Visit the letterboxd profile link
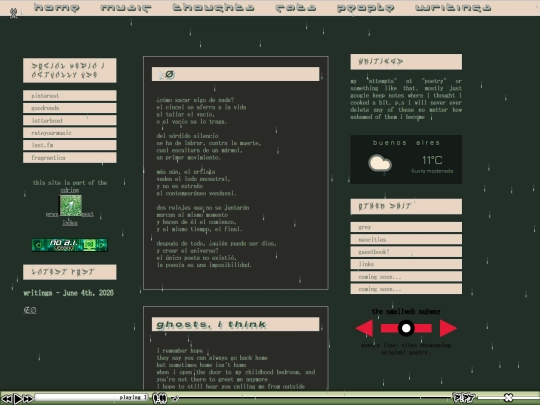 coord(70,121)
